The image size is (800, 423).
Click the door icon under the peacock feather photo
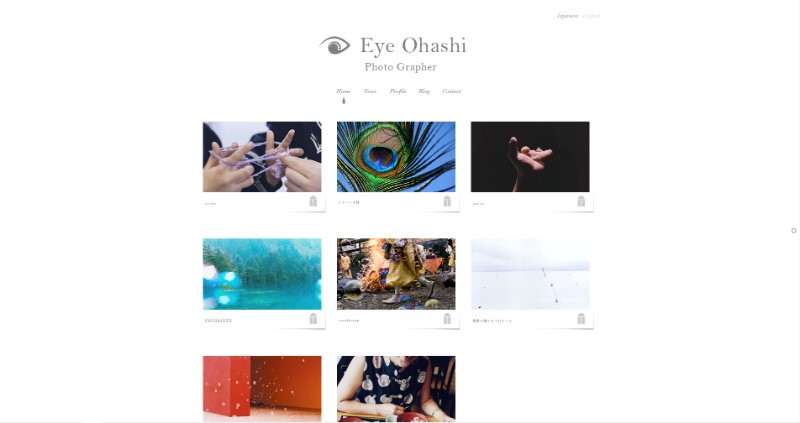point(447,201)
